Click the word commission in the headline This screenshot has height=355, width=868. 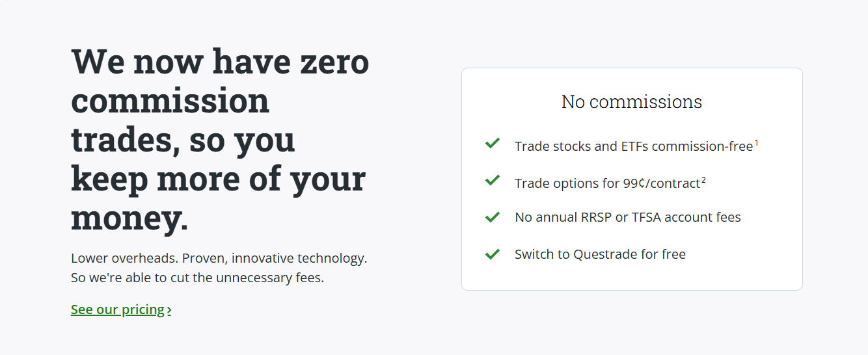point(170,101)
